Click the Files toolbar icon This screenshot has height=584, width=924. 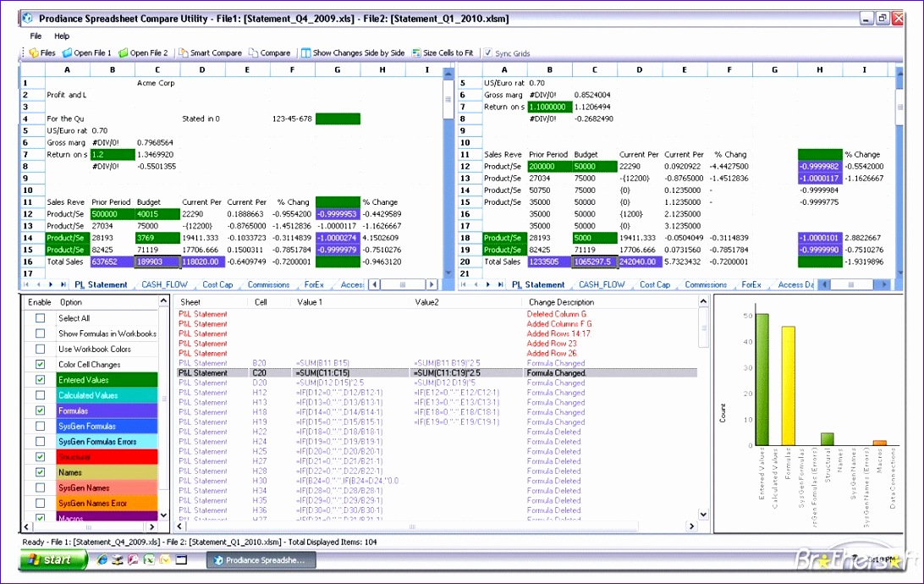[35, 52]
